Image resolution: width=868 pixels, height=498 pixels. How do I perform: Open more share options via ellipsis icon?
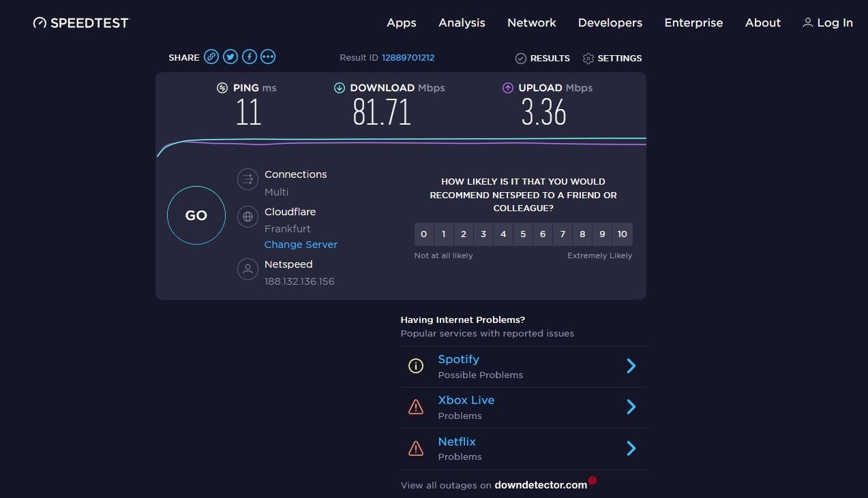(x=267, y=57)
